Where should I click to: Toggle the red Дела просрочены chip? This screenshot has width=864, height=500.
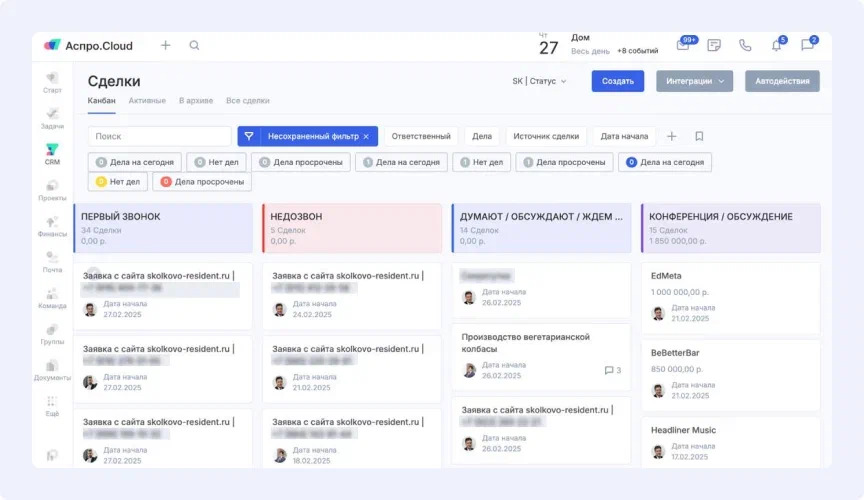(x=202, y=181)
